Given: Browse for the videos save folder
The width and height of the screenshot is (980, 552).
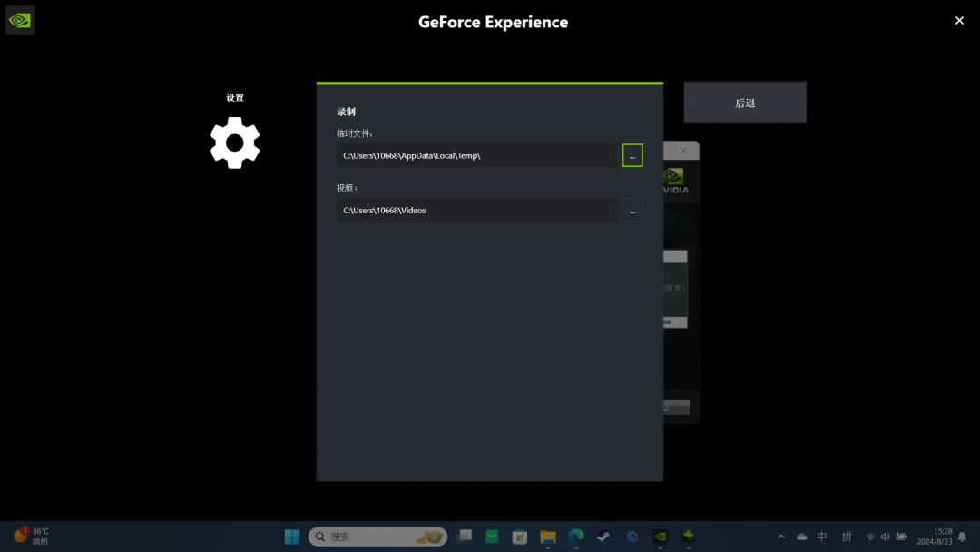Looking at the screenshot, I should pyautogui.click(x=632, y=211).
